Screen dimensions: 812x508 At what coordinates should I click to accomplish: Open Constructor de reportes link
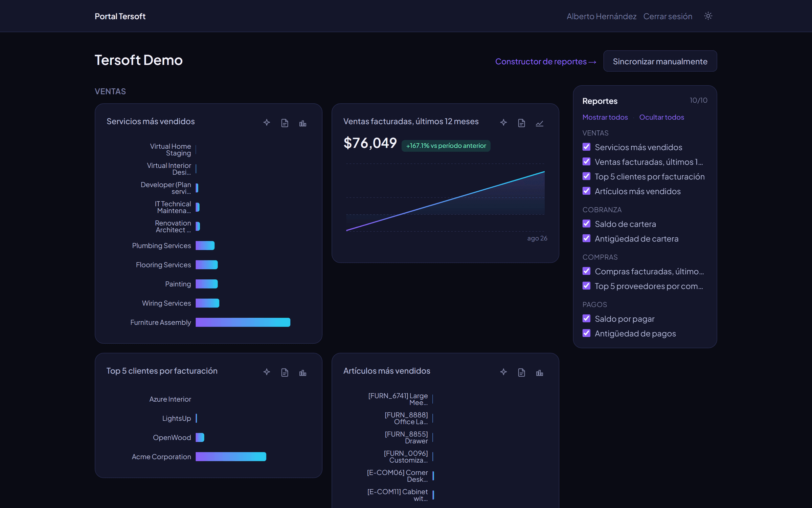click(x=545, y=61)
